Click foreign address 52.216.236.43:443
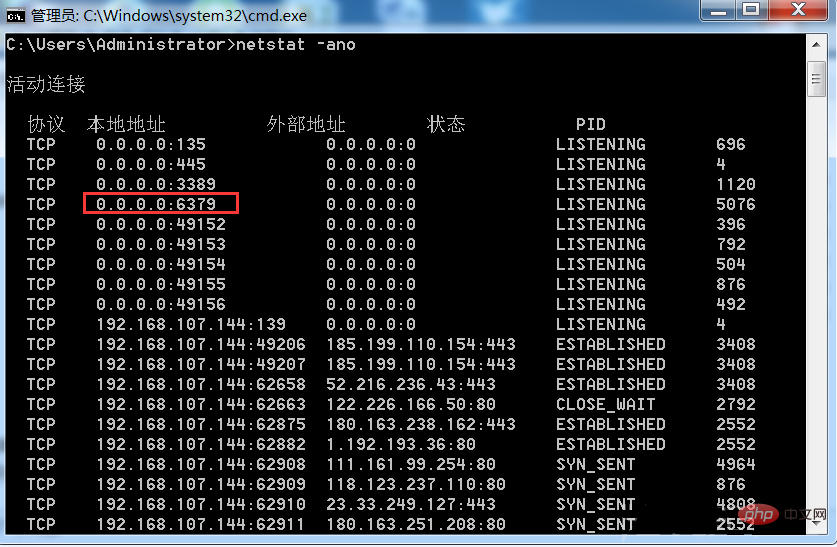The height and width of the screenshot is (547, 837). click(411, 384)
